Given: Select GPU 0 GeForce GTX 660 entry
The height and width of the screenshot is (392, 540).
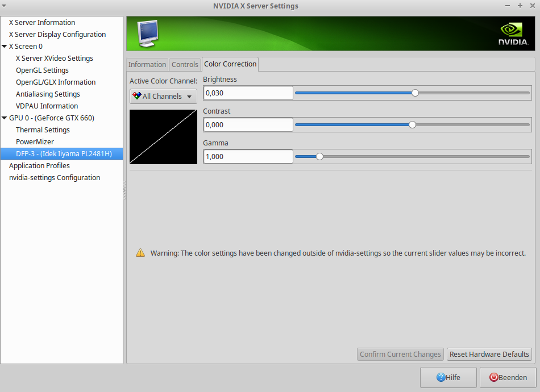Looking at the screenshot, I should [x=52, y=118].
